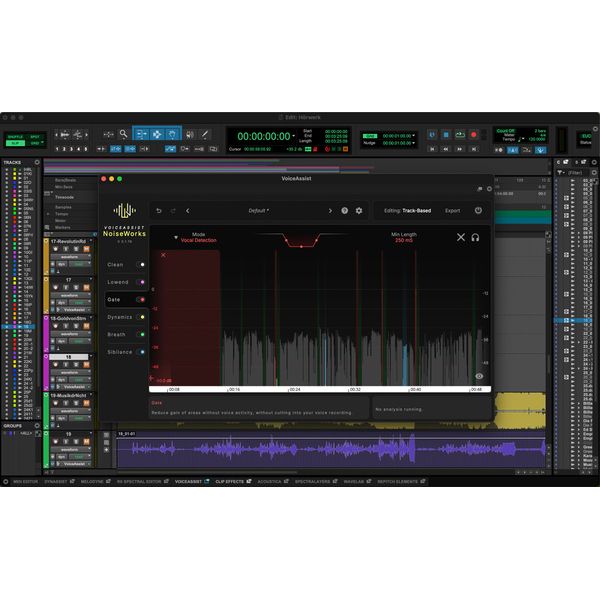Click rewind in the transport controls
The image size is (600, 600).
tap(446, 149)
